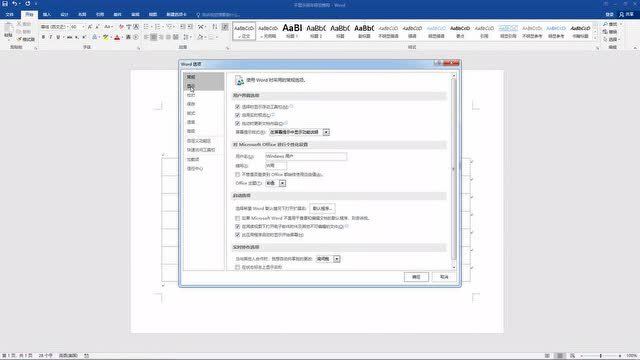Click the Undo arrow icon
This screenshot has width=640, height=360.
pyautogui.click(x=15, y=4)
